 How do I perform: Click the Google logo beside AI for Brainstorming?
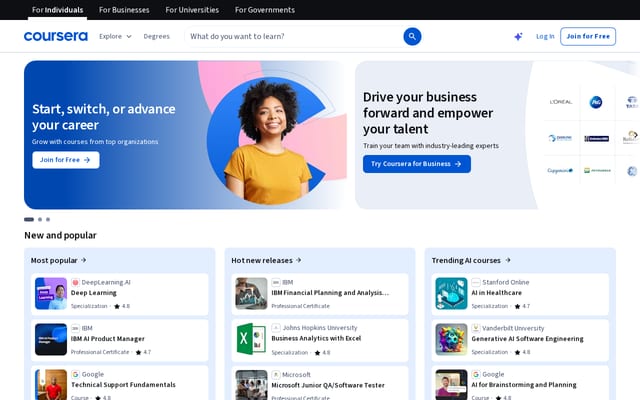coord(476,374)
